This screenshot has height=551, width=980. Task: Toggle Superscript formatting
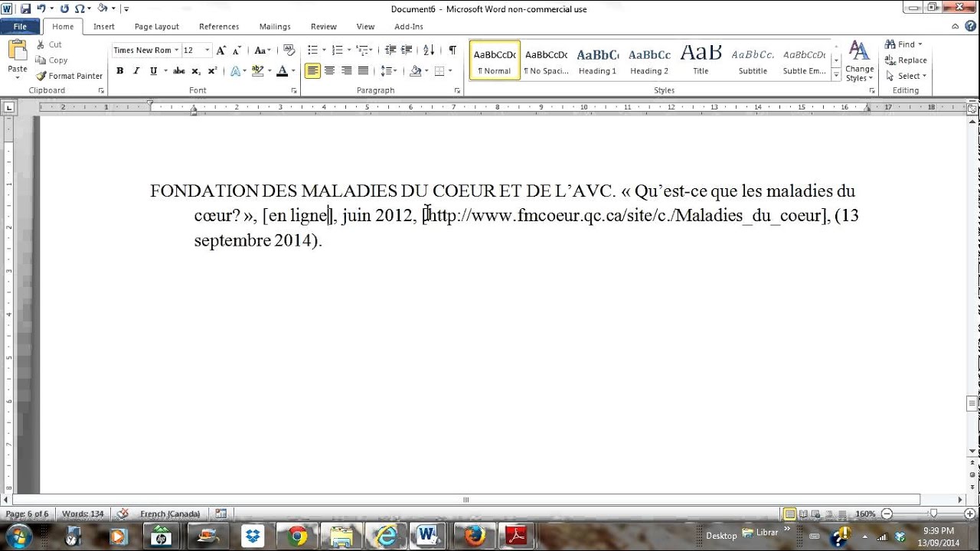[x=213, y=71]
